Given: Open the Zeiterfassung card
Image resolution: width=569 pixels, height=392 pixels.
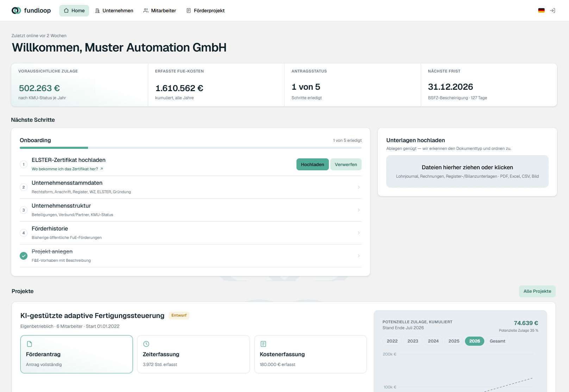Looking at the screenshot, I should coord(193,354).
